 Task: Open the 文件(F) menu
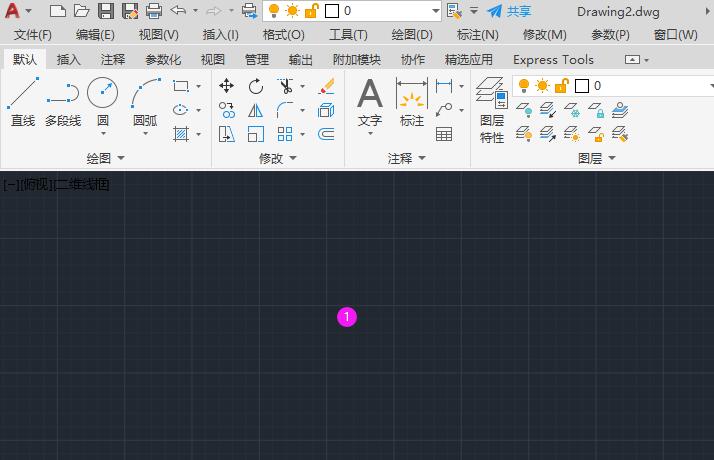(x=32, y=35)
